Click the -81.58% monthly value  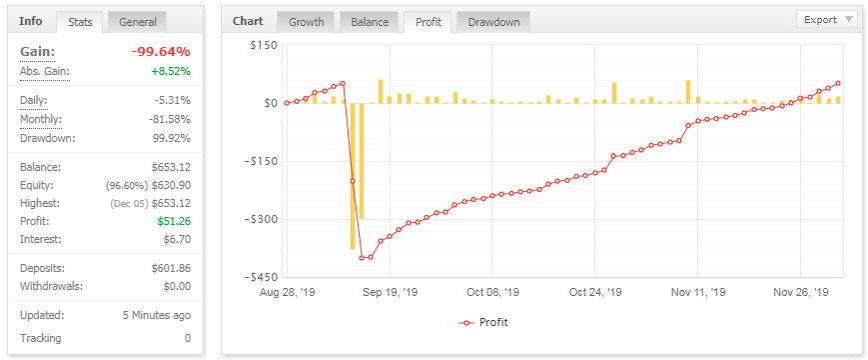pyautogui.click(x=170, y=120)
